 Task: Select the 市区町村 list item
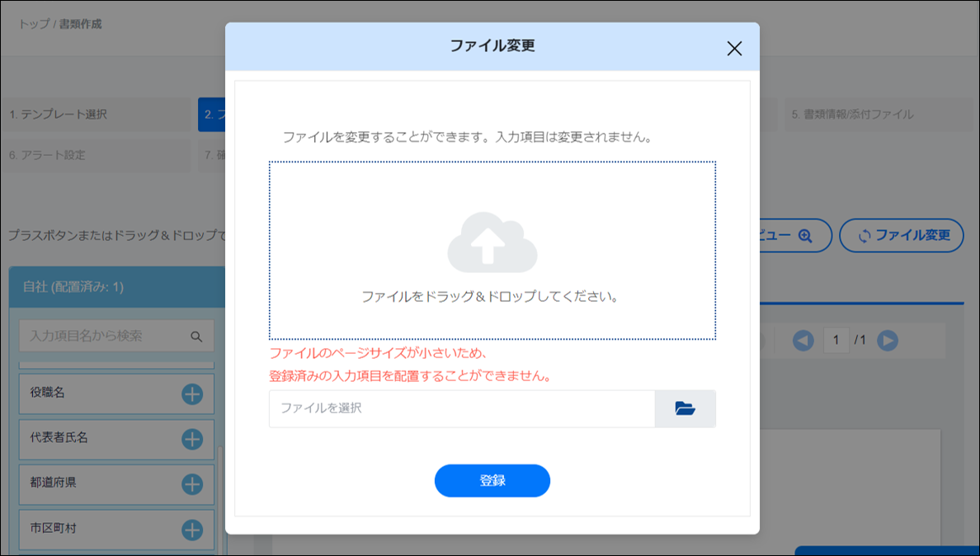click(x=116, y=529)
